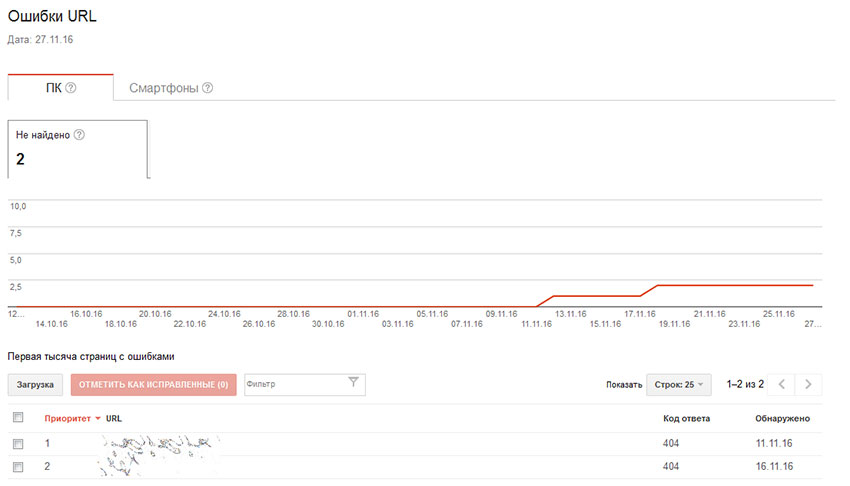This screenshot has height=486, width=850.
Task: Check the box for priority 1 row
Action: coord(17,443)
